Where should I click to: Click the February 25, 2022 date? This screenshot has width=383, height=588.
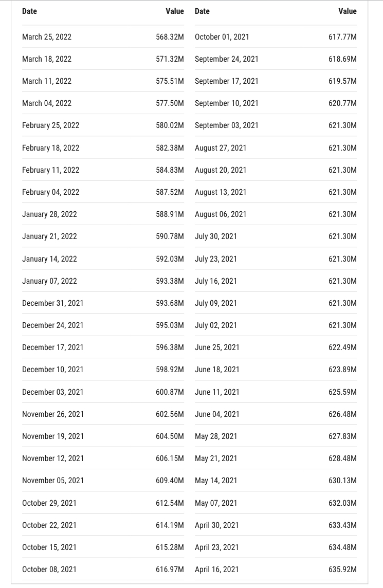click(x=51, y=125)
